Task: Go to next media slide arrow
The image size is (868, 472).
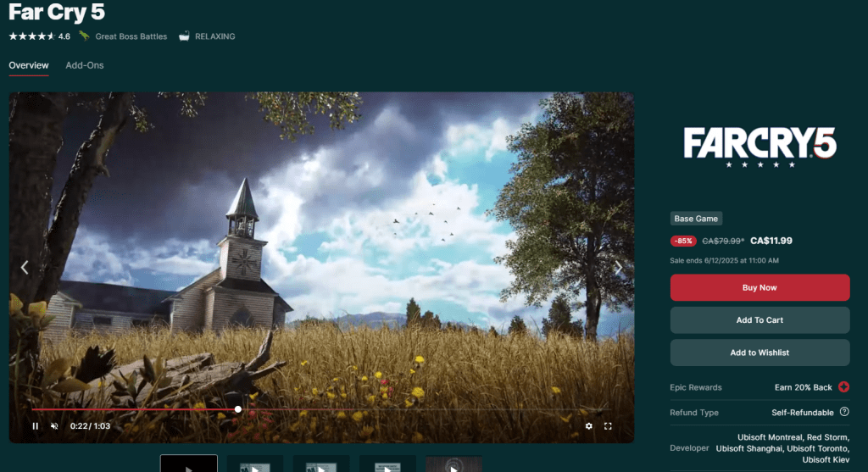Action: coord(618,268)
